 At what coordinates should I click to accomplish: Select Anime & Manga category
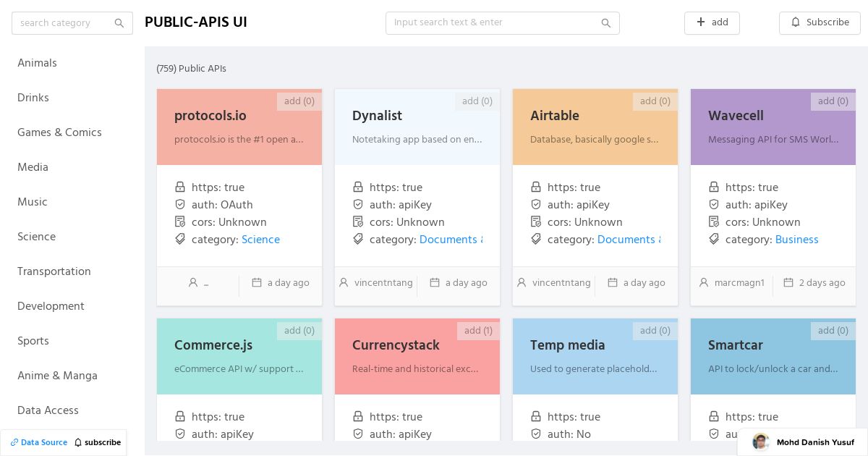(57, 376)
